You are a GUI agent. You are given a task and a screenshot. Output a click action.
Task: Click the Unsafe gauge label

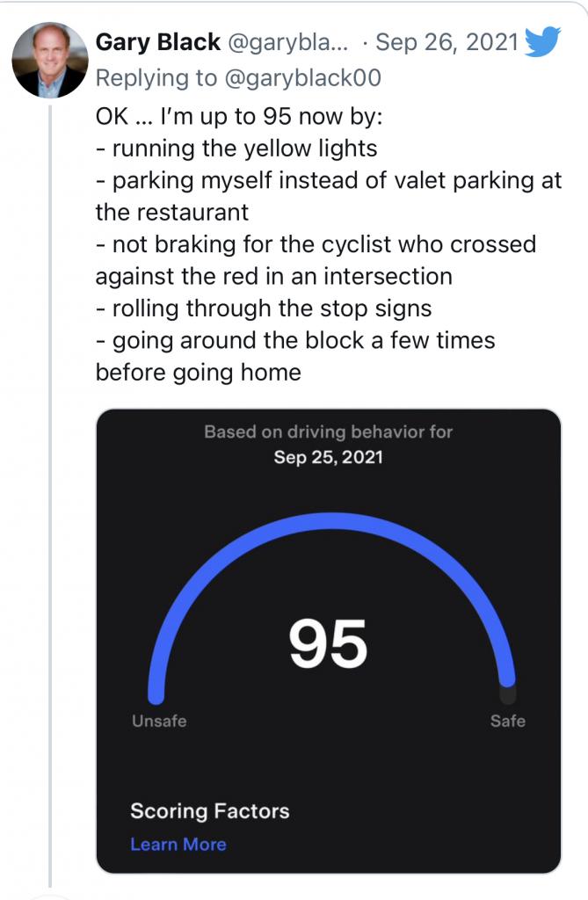tap(159, 721)
